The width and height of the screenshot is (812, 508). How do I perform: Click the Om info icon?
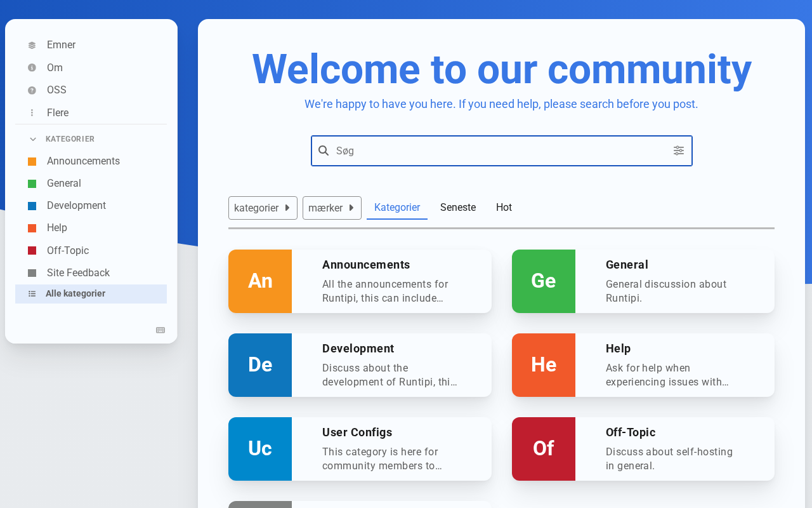coord(32,67)
